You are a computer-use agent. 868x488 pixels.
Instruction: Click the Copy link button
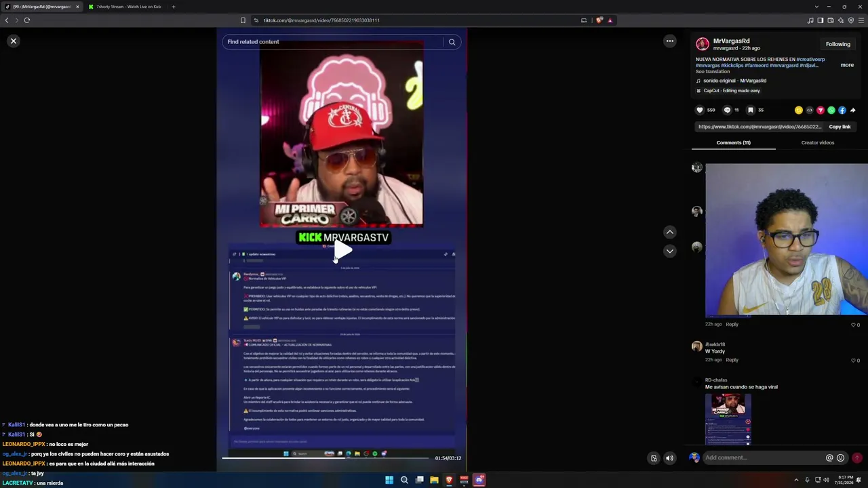click(840, 127)
